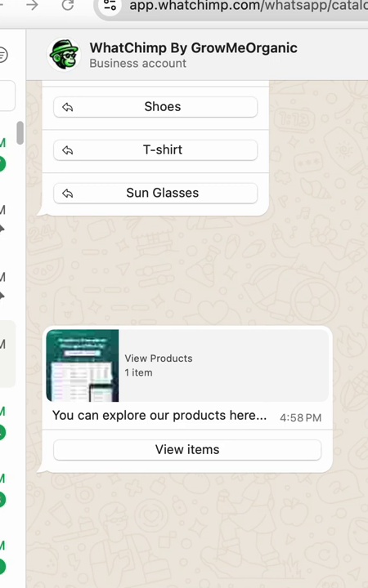Click the 1 item label
The width and height of the screenshot is (368, 588).
pyautogui.click(x=138, y=372)
